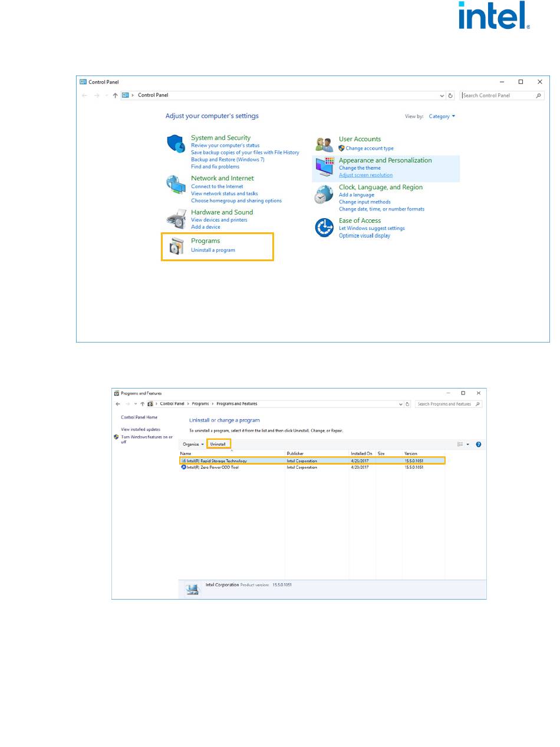The image size is (560, 747).
Task: Click Control Panel breadcrumb in Programs and Features
Action: 172,404
